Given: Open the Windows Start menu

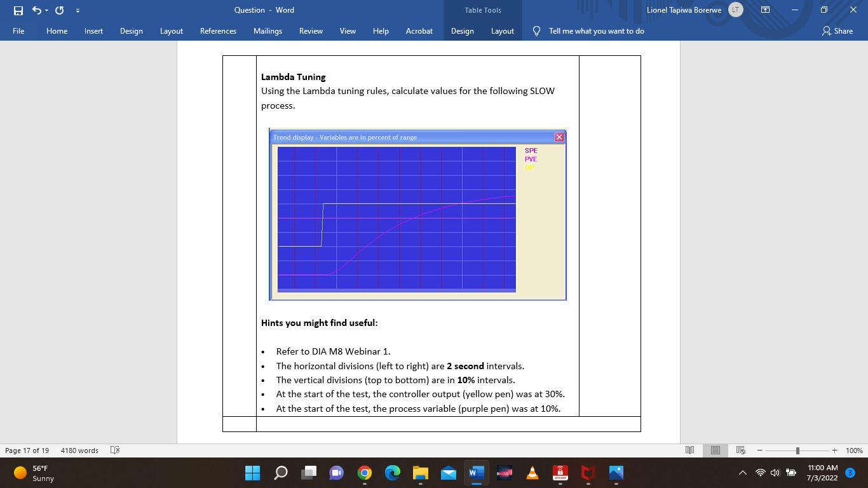Looking at the screenshot, I should coord(252,473).
